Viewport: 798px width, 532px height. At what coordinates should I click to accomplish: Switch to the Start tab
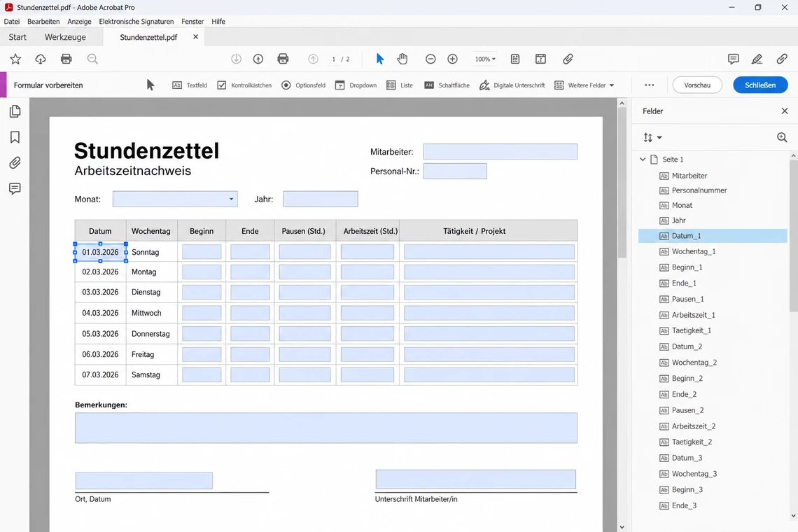coord(17,37)
